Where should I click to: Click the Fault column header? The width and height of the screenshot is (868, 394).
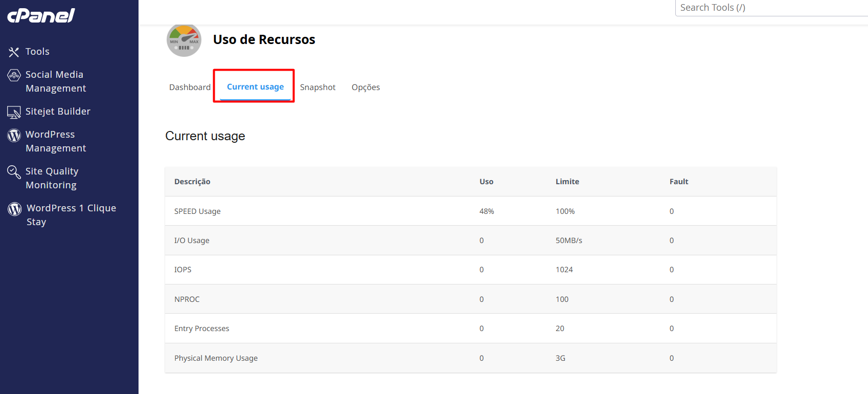point(679,182)
